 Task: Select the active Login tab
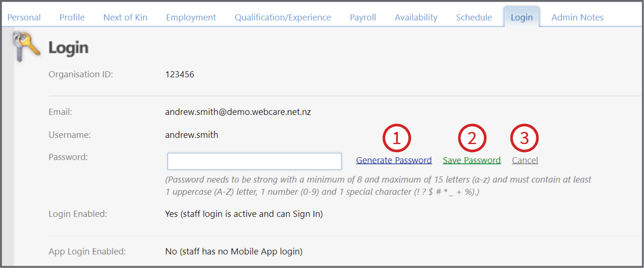click(x=521, y=17)
